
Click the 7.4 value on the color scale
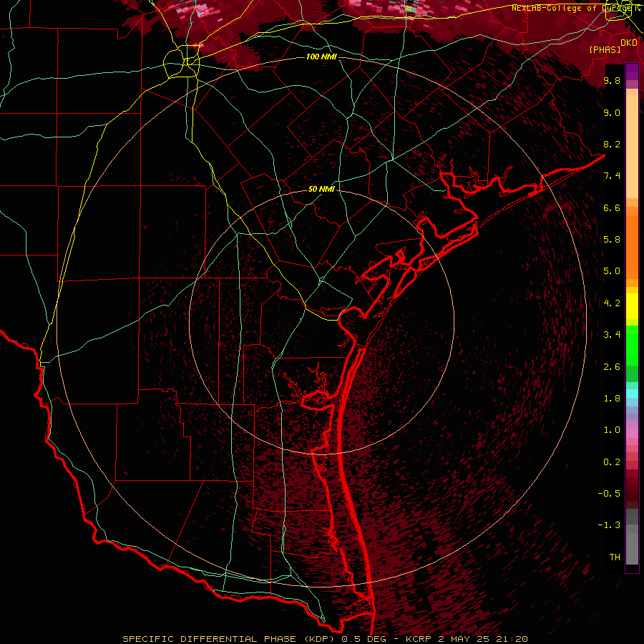[x=612, y=176]
